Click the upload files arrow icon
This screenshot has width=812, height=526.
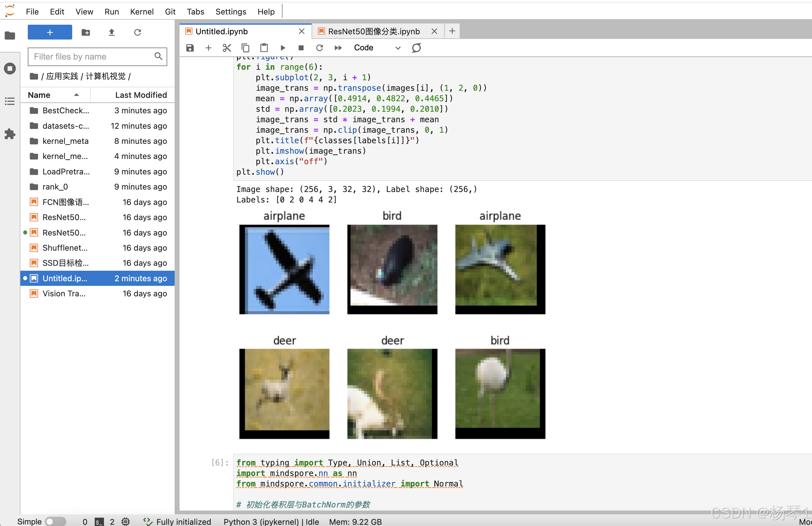(112, 32)
